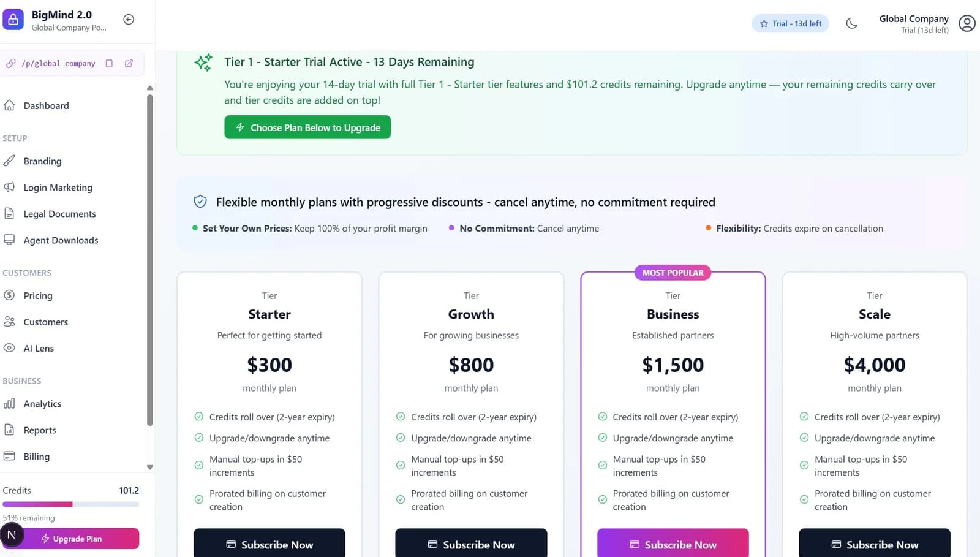Open the portal with the external link icon
This screenshot has height=557, width=980.
[129, 63]
